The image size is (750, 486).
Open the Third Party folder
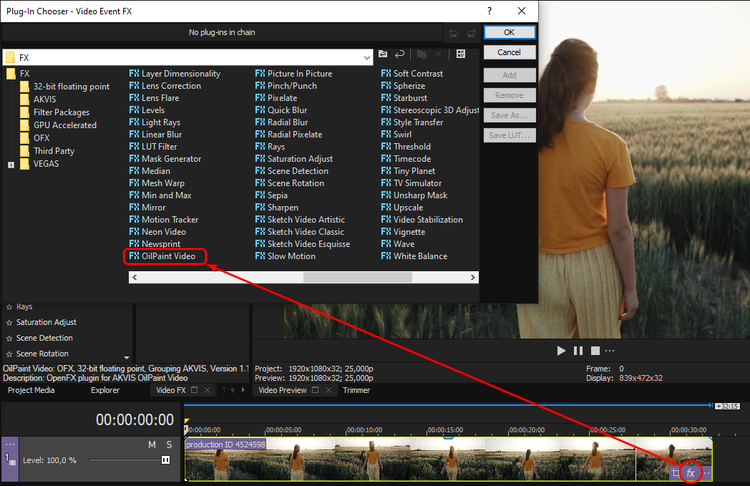pos(47,151)
